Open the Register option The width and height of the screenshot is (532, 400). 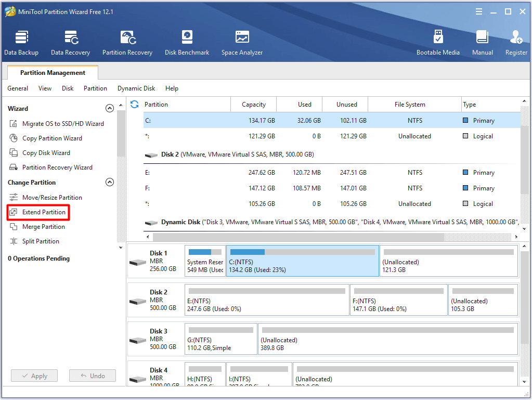(516, 43)
